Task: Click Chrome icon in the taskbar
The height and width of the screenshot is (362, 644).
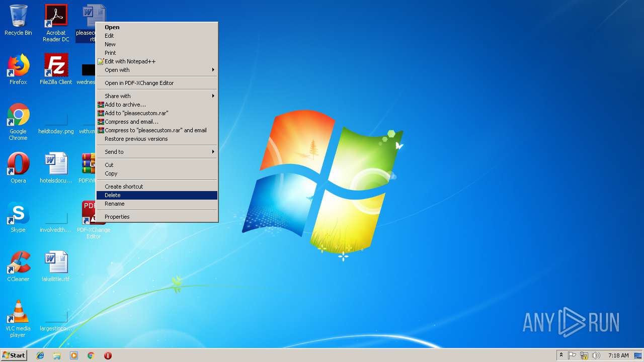Action: [x=91, y=355]
